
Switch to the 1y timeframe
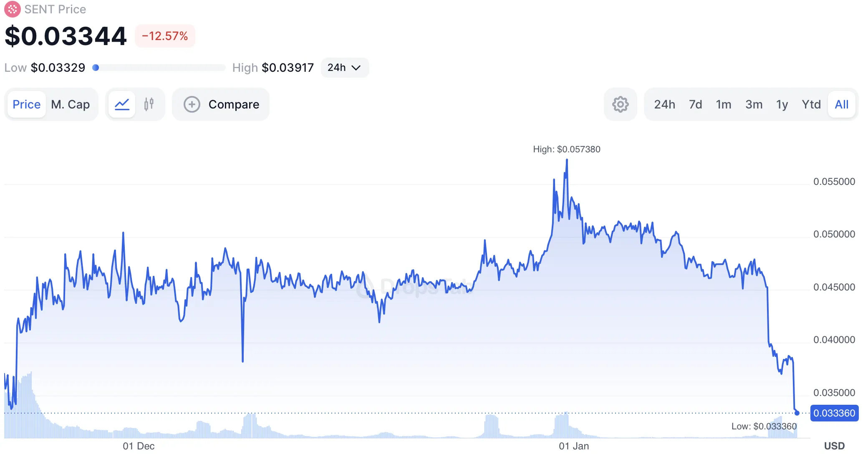[x=782, y=104]
